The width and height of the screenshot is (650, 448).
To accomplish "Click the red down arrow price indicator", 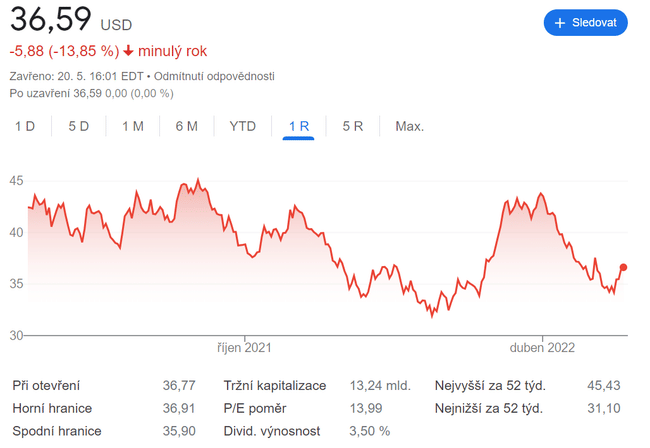I will (x=129, y=51).
